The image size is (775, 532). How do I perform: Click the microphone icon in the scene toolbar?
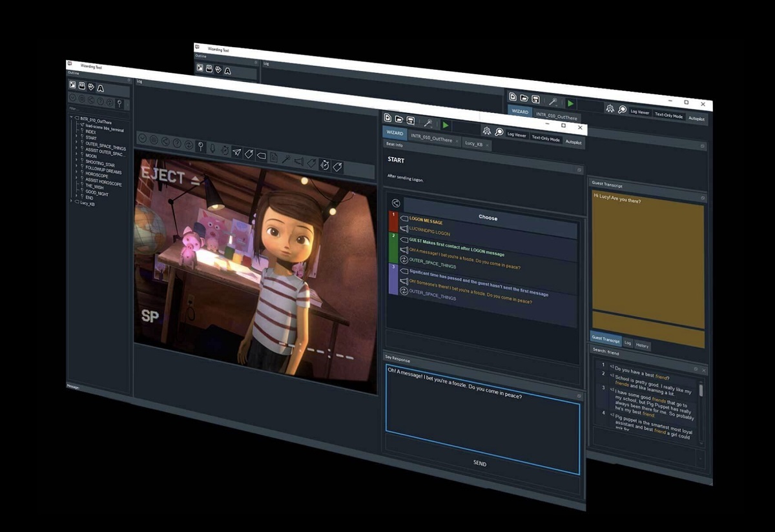coord(212,148)
